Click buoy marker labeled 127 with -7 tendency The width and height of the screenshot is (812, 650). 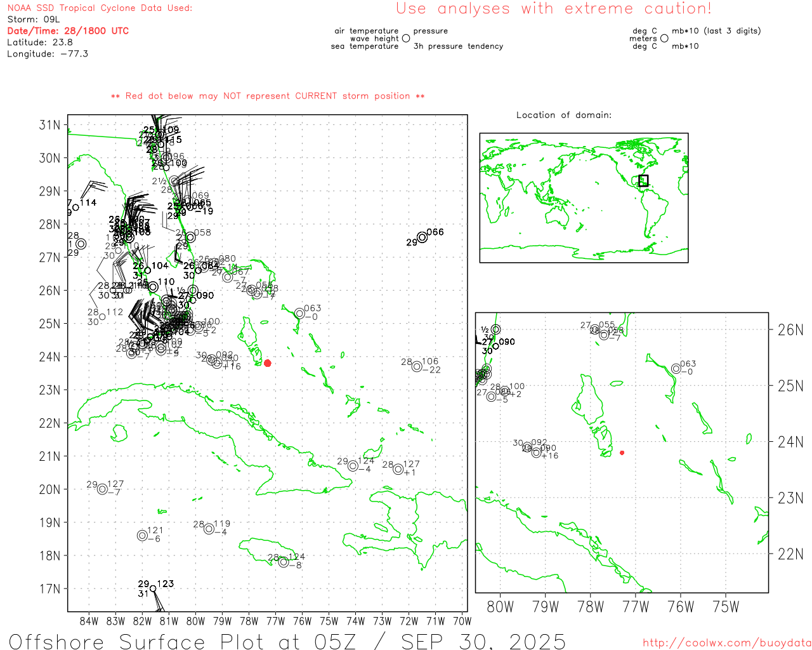[102, 489]
